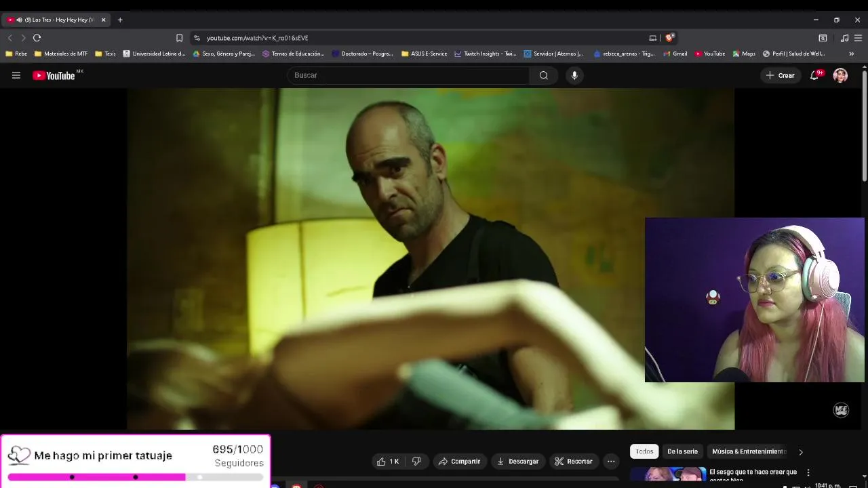
Task: Click the search magnifier button
Action: coord(543,75)
